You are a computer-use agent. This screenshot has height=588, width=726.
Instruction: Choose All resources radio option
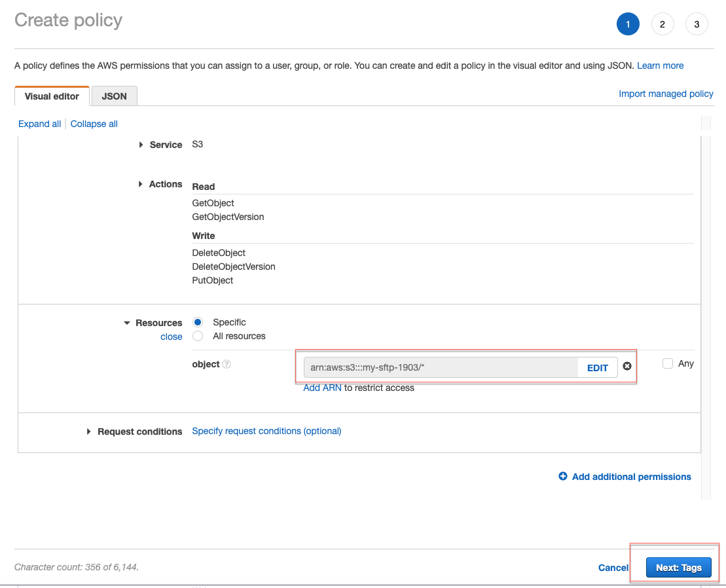[x=198, y=336]
